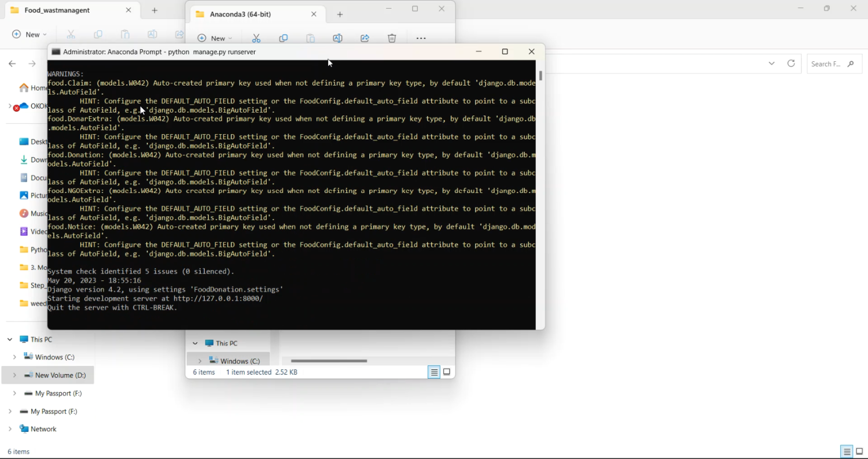Screen dimensions: 868x459
Task: Add a new tab in Anaconda3 window
Action: [340, 14]
